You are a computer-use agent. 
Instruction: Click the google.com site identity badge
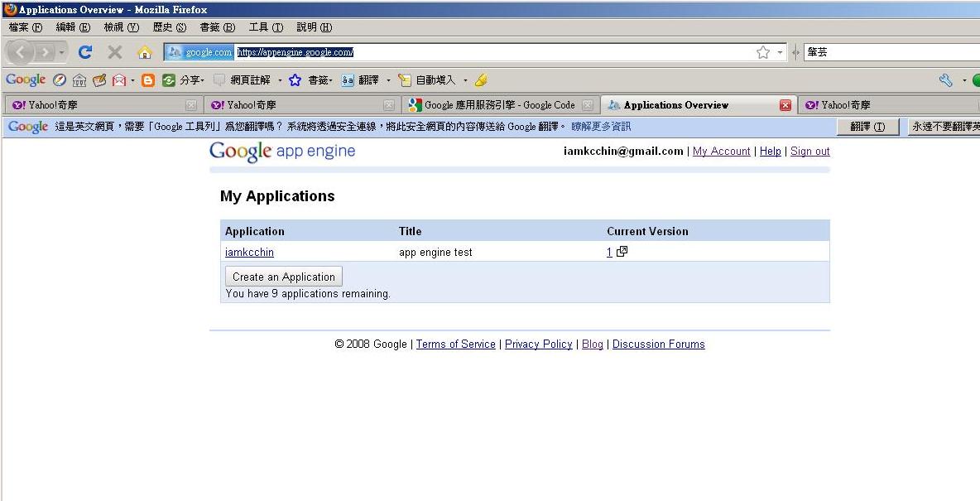(200, 52)
